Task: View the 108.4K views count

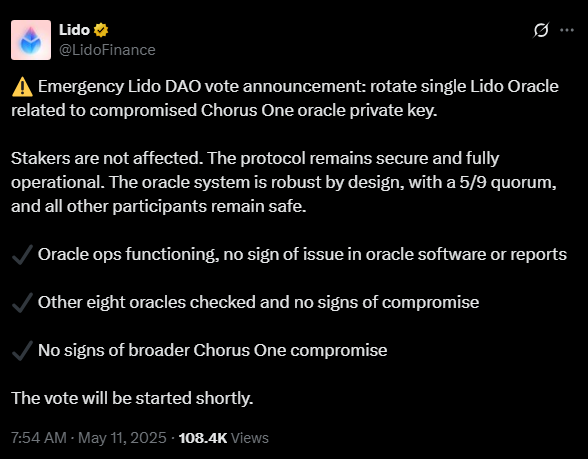Action: click(203, 438)
